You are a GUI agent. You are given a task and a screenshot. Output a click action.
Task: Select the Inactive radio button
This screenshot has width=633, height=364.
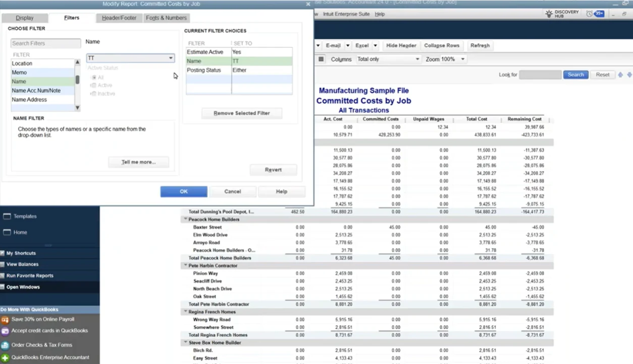pyautogui.click(x=93, y=94)
